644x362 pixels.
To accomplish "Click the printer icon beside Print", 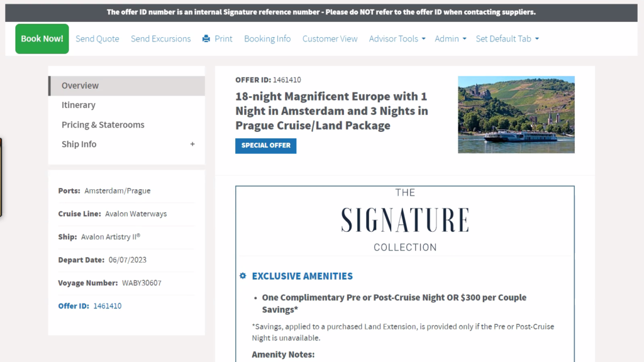I will [206, 39].
